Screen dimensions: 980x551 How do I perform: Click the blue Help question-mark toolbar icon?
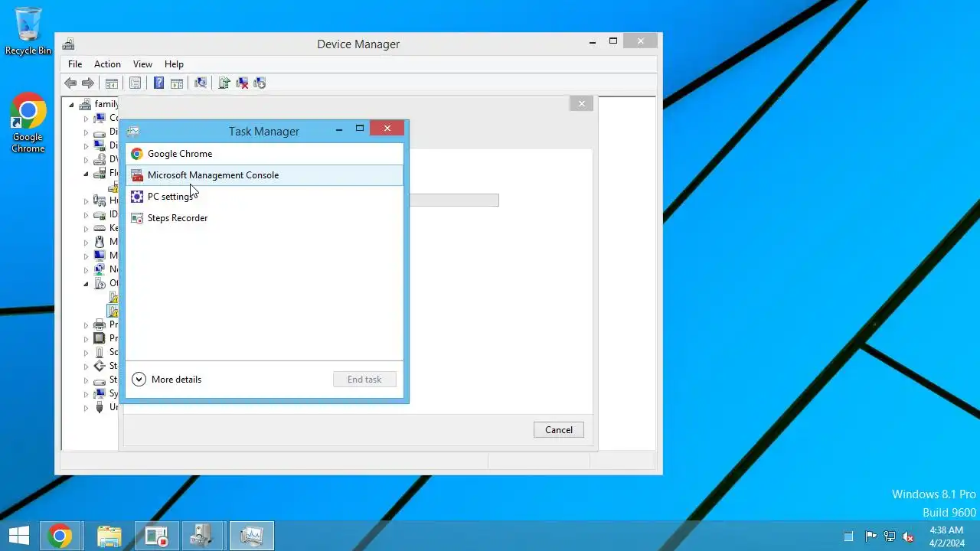(158, 83)
